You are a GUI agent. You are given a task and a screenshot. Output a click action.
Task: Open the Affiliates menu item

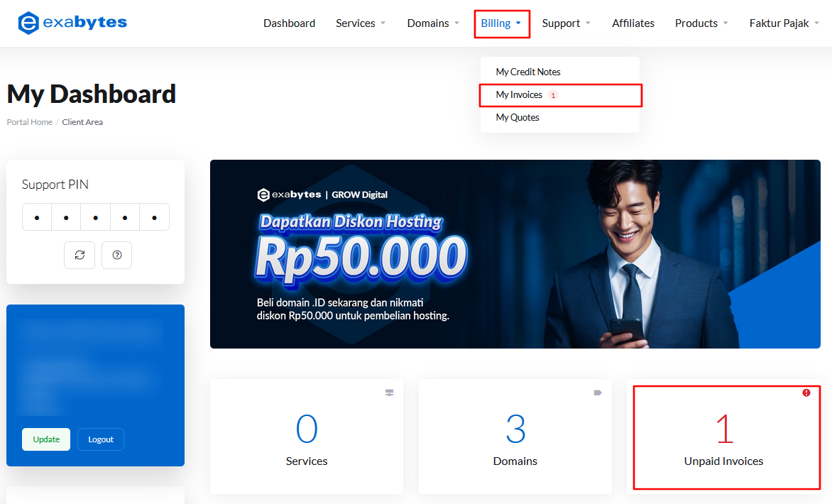(x=633, y=23)
